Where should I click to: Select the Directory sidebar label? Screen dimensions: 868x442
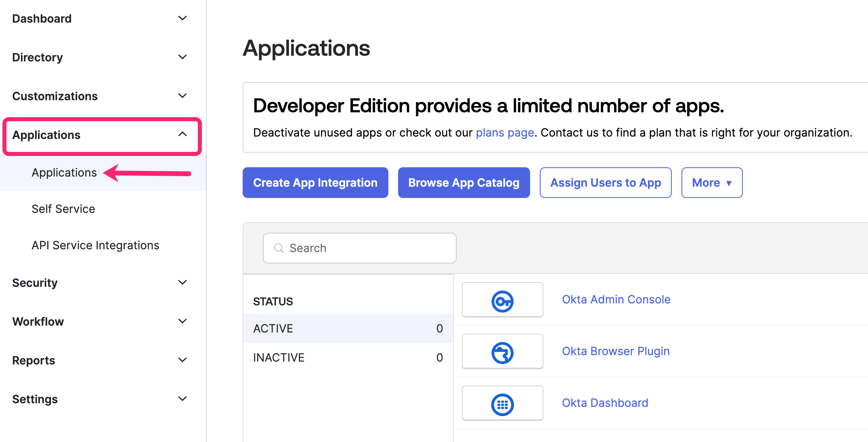pos(38,57)
